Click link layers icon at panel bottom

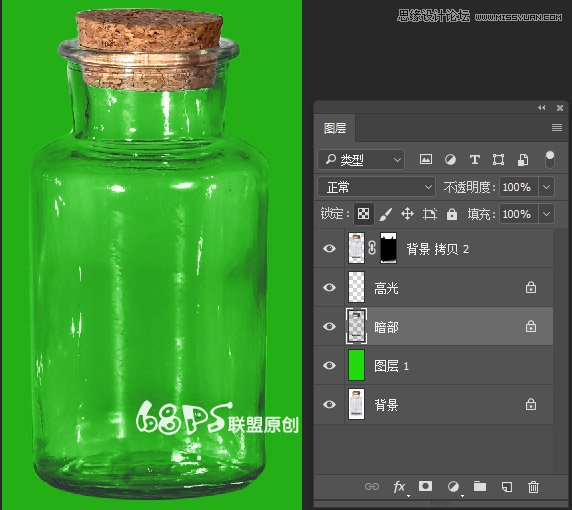[x=372, y=486]
